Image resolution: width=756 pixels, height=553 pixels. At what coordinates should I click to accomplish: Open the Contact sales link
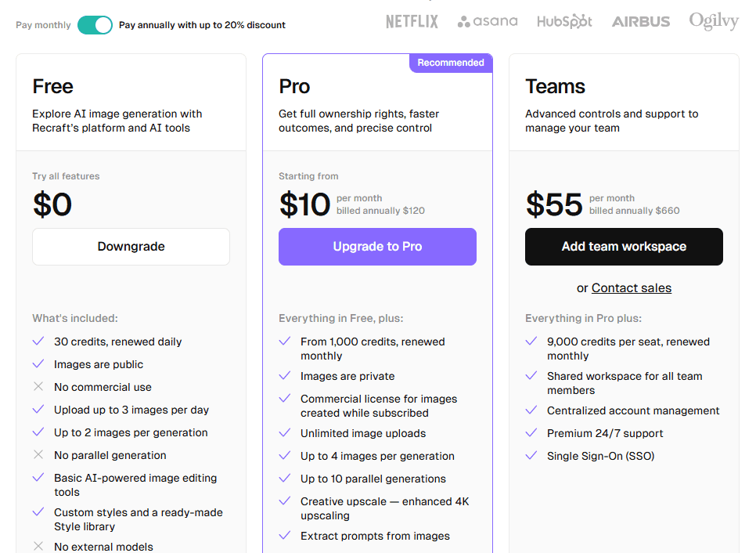[x=631, y=287]
